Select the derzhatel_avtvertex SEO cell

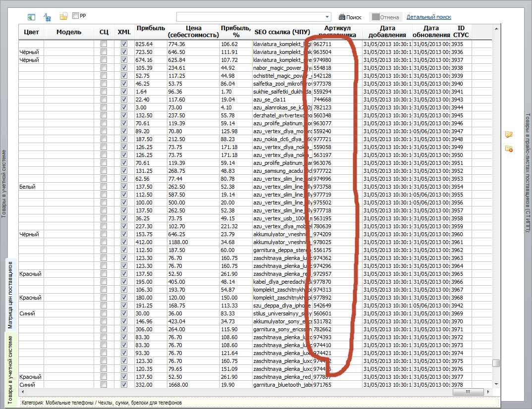pos(282,115)
